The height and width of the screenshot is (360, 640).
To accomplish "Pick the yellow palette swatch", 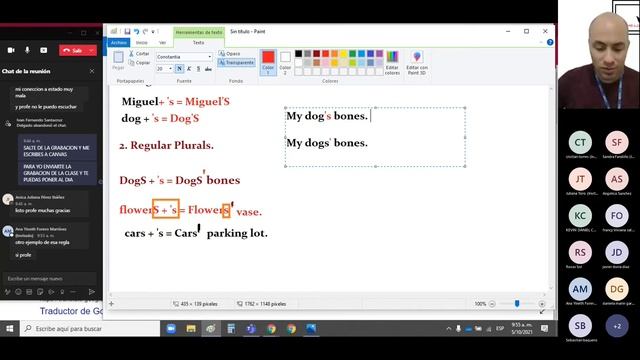I will click(344, 53).
